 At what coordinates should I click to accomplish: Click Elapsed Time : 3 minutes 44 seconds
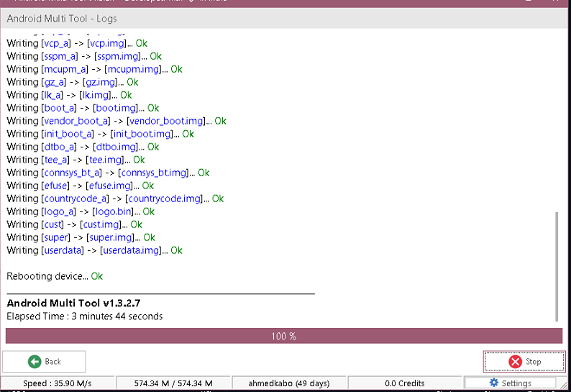(x=84, y=316)
